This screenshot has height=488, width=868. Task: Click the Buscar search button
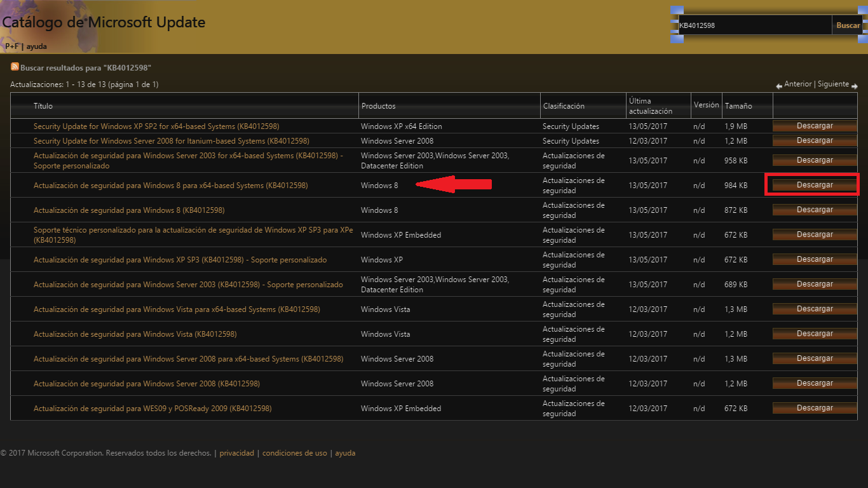click(x=848, y=25)
